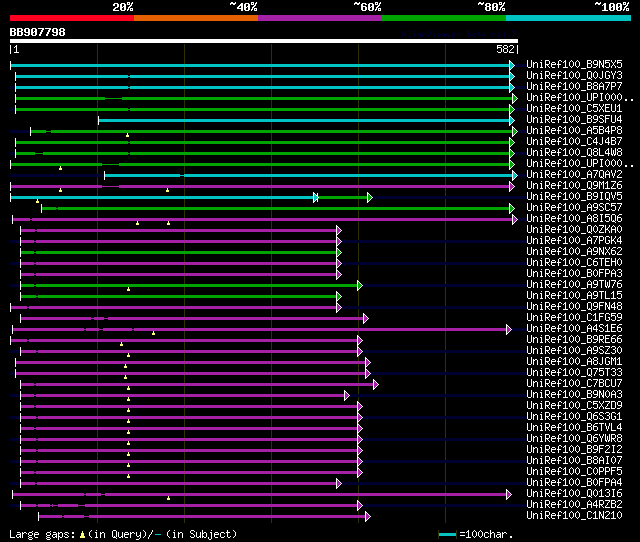Click the UniRef100_Q013I6 label

(x=574, y=494)
